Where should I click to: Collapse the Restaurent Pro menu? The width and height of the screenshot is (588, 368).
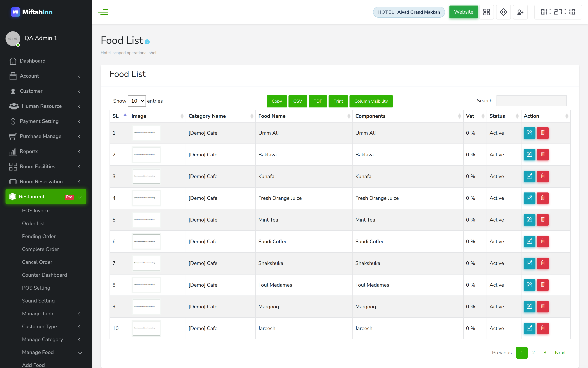click(x=46, y=197)
